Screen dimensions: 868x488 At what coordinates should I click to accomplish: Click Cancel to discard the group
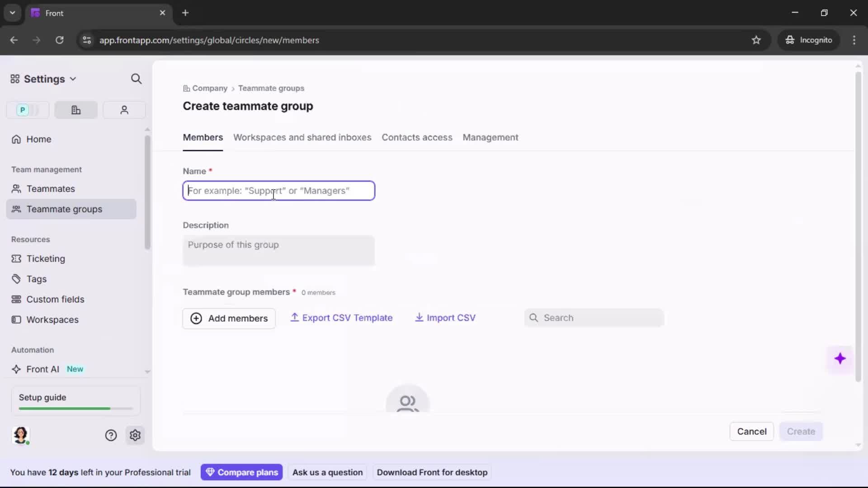coord(752,432)
